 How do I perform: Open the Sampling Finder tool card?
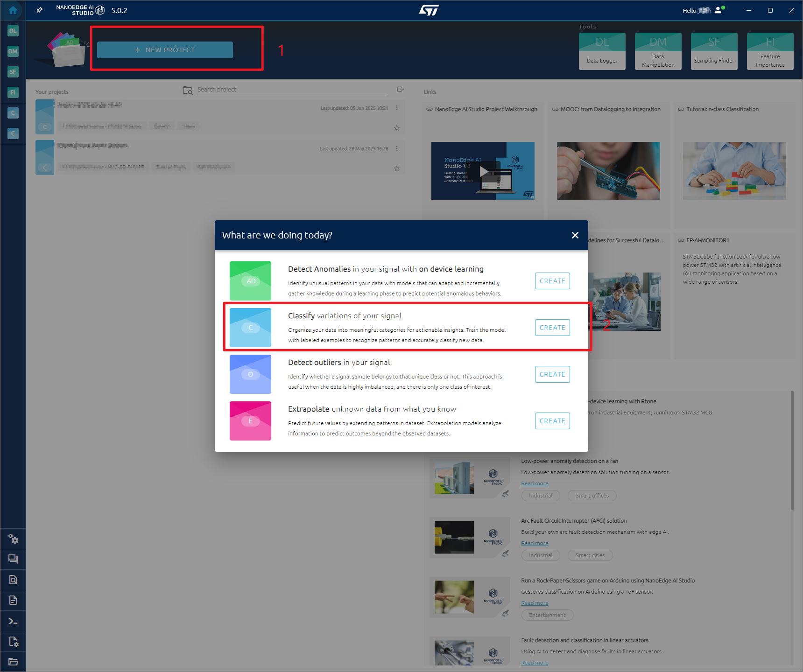pos(714,51)
